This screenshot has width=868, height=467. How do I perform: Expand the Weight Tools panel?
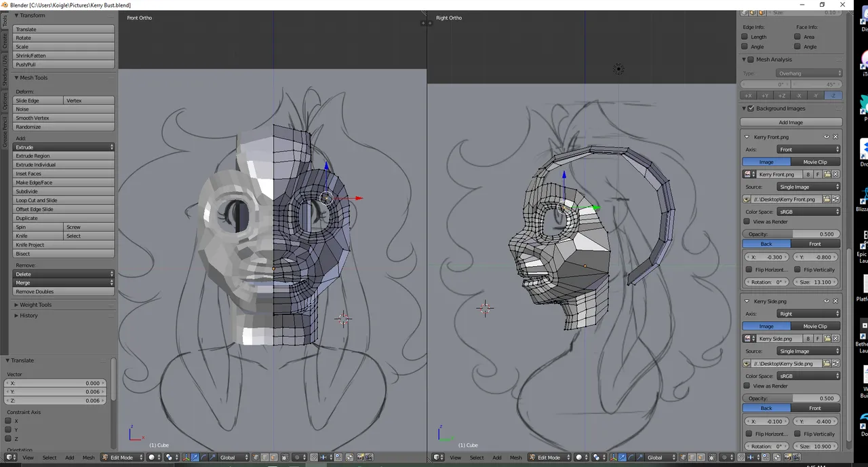click(35, 305)
